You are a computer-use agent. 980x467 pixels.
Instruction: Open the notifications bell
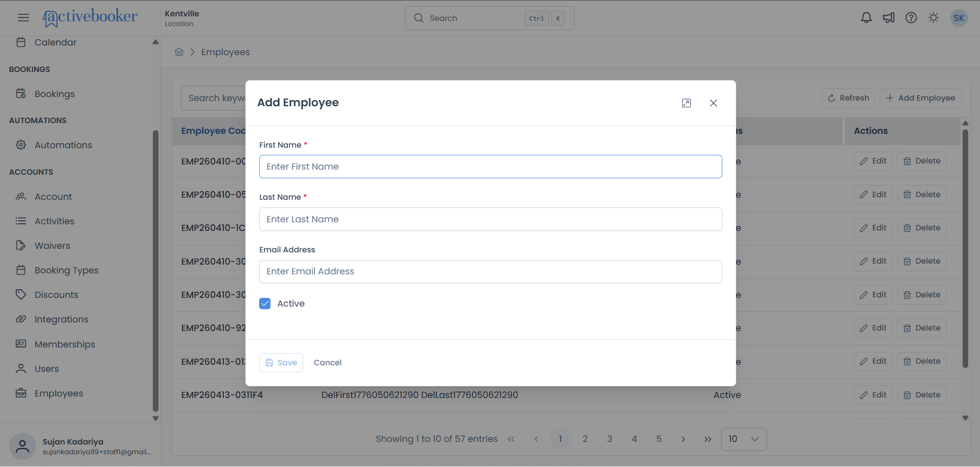pyautogui.click(x=866, y=18)
